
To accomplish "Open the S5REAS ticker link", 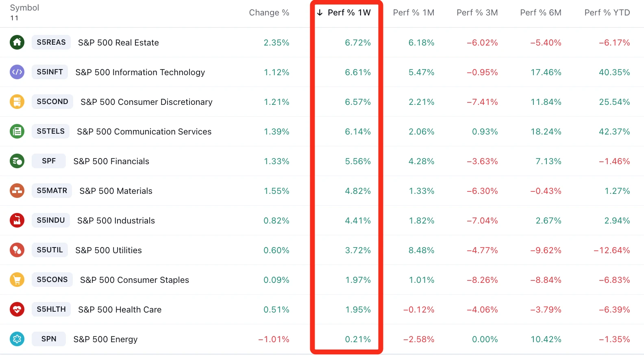I will click(51, 42).
